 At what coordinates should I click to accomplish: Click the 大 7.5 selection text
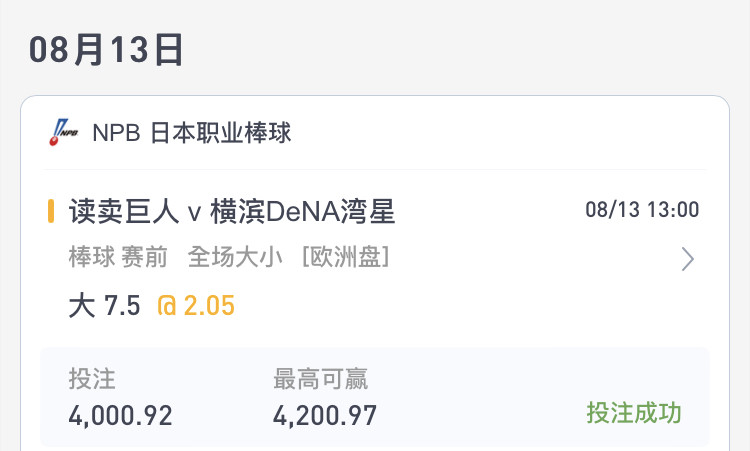point(104,305)
